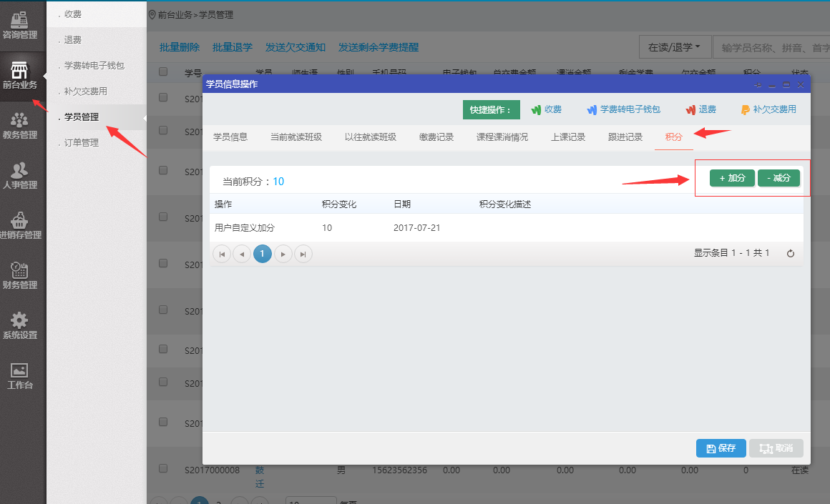Screen dimensions: 830x504
Task: Open the 缴费记录 tab
Action: click(x=436, y=137)
